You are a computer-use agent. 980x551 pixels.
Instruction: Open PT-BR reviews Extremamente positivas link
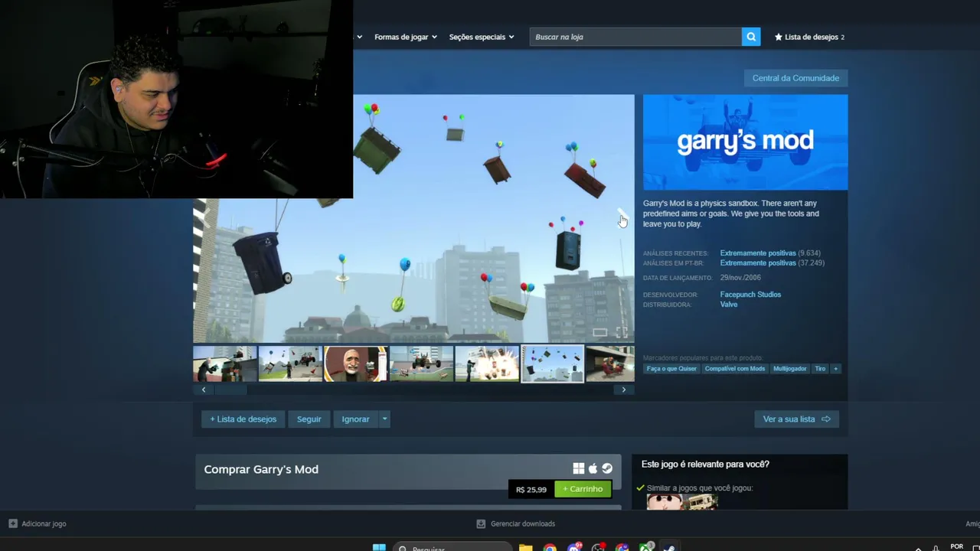(x=758, y=263)
